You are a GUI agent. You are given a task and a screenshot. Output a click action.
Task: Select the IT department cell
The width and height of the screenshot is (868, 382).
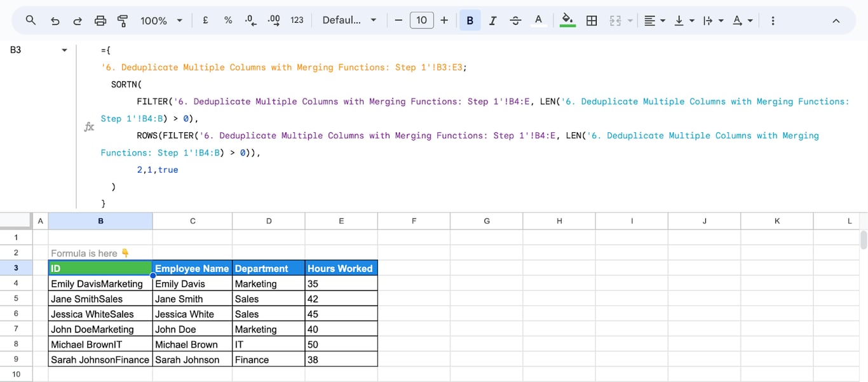pyautogui.click(x=269, y=344)
